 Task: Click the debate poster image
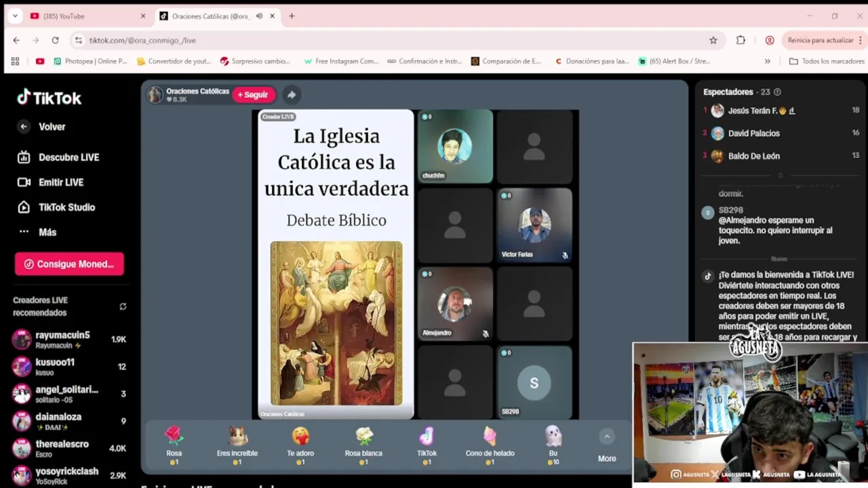coord(336,323)
